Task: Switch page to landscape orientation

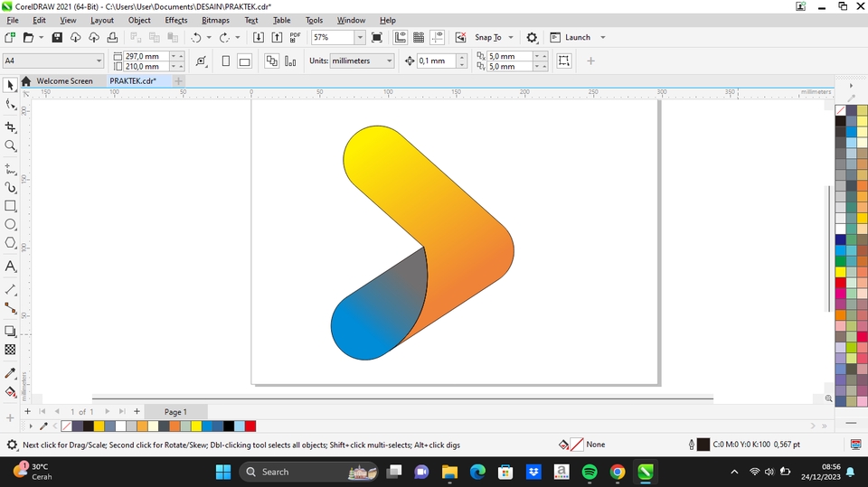Action: click(246, 61)
